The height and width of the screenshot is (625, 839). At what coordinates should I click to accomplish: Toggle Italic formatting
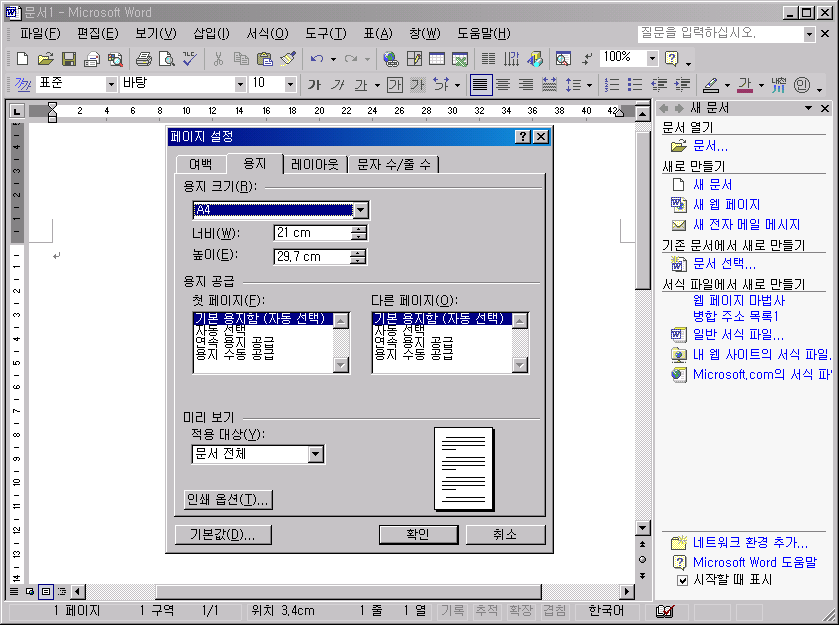point(338,85)
